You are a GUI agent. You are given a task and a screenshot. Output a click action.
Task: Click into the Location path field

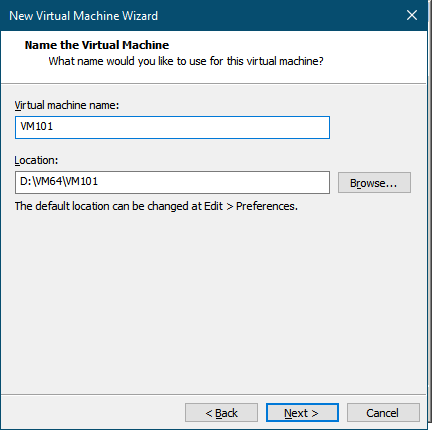[172, 182]
